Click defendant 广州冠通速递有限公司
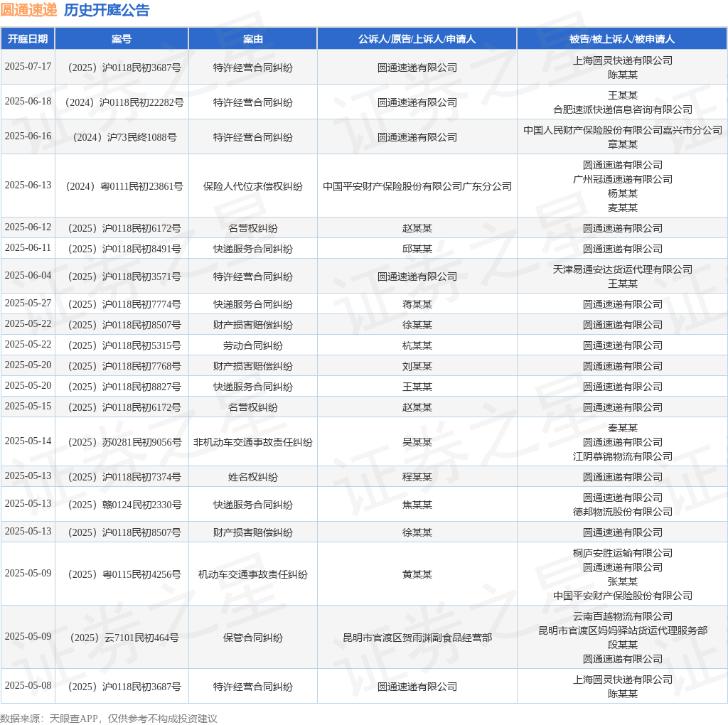The image size is (728, 725). pyautogui.click(x=622, y=179)
